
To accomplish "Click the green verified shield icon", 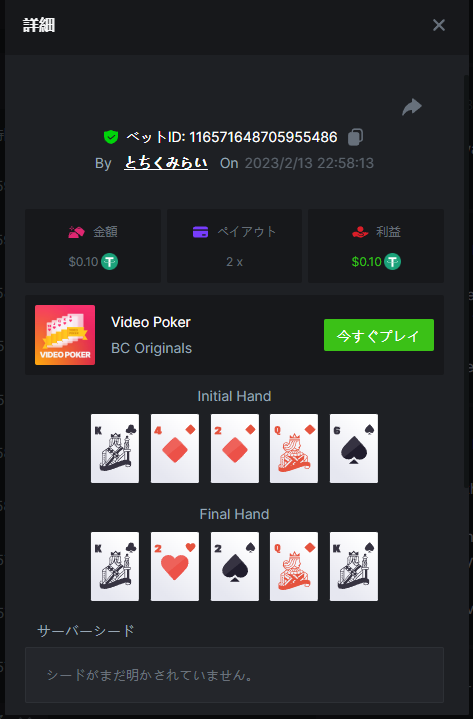I will (111, 137).
